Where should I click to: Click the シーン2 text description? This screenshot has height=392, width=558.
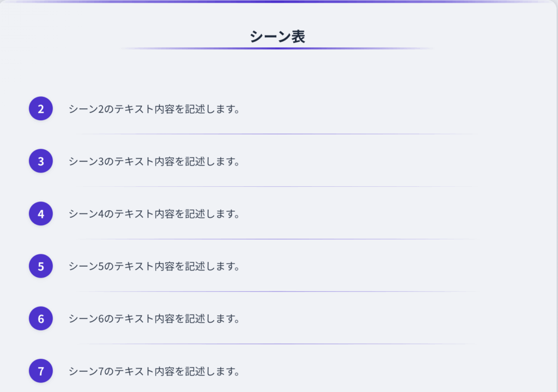(x=154, y=109)
